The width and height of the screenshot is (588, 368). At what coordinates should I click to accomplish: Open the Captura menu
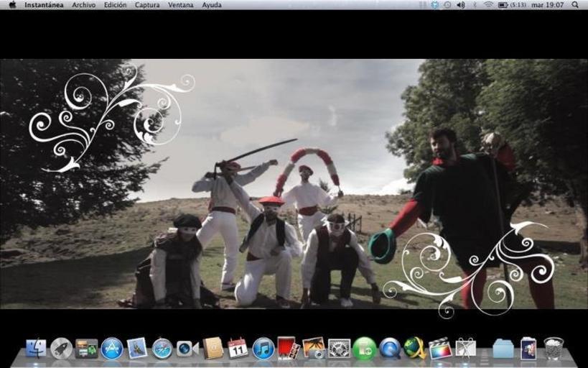(x=147, y=5)
